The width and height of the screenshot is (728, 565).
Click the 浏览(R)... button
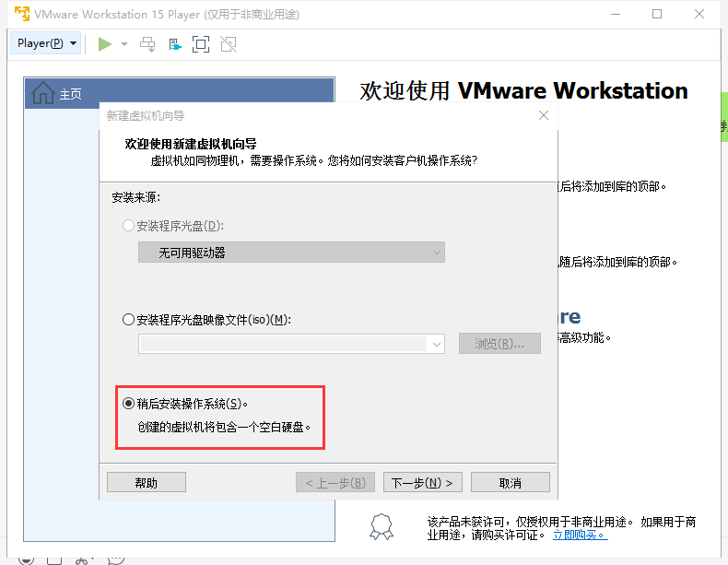pyautogui.click(x=499, y=344)
